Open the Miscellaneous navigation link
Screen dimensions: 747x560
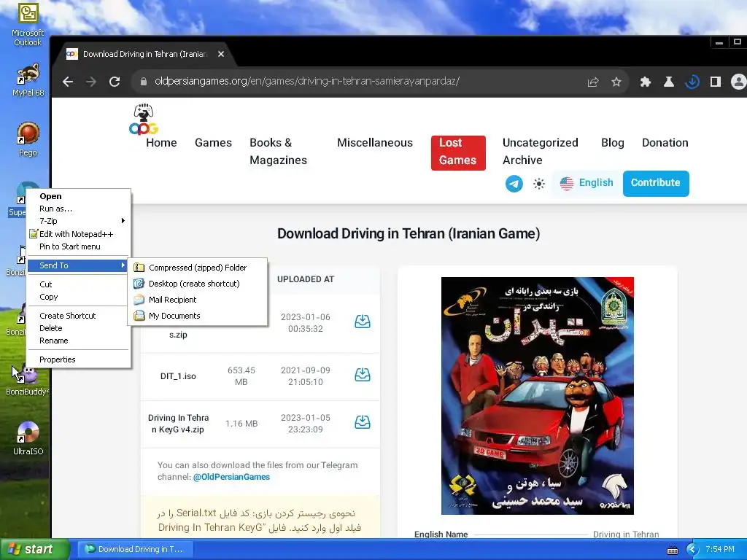click(x=375, y=142)
